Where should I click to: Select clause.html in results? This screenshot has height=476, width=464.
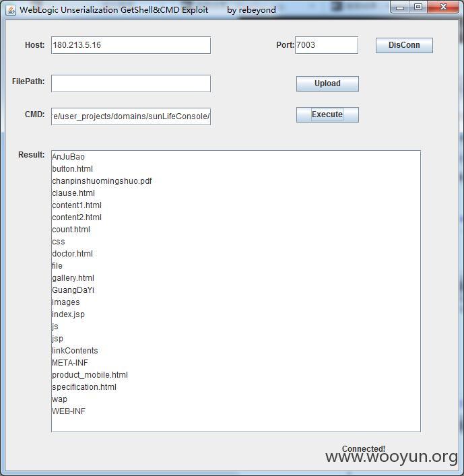point(73,193)
